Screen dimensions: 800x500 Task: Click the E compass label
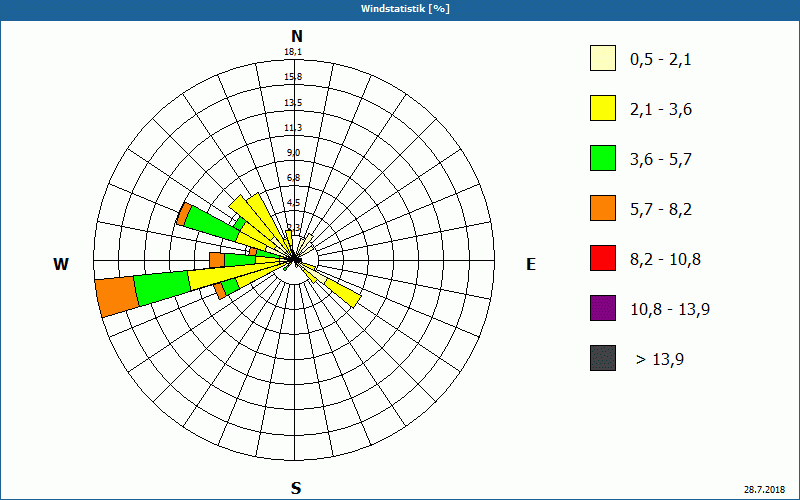(x=531, y=264)
